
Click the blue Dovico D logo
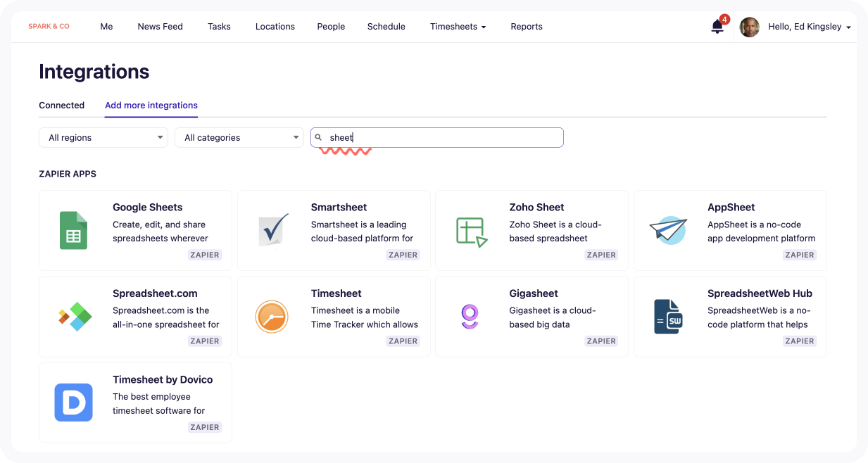[74, 402]
